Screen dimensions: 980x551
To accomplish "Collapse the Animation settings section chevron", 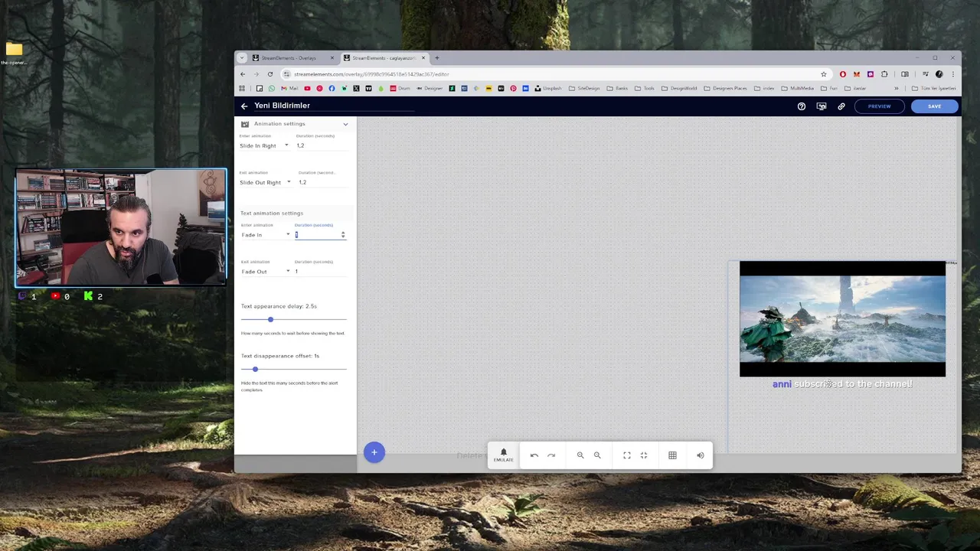I will point(345,124).
